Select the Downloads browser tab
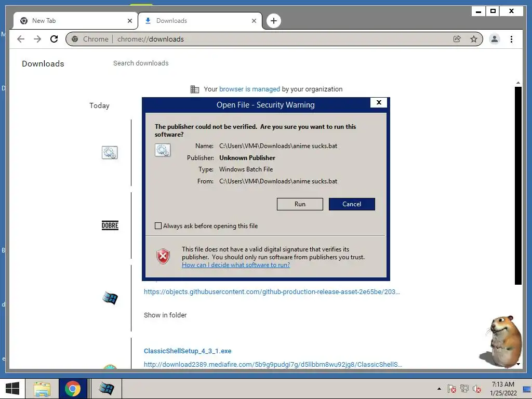 (x=200, y=21)
